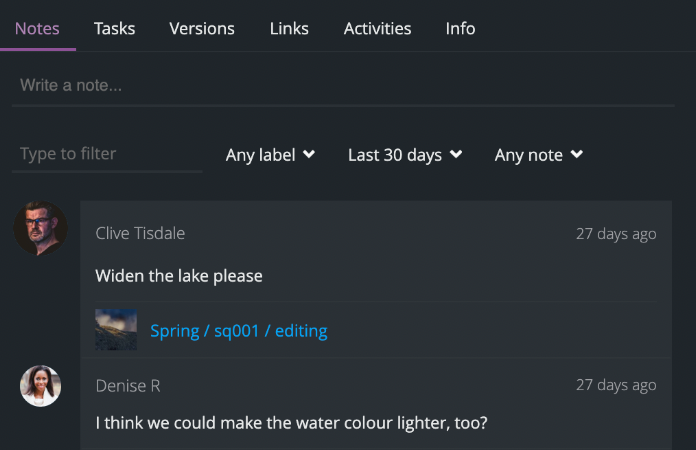696x450 pixels.
Task: Select the Info tab
Action: tap(460, 28)
